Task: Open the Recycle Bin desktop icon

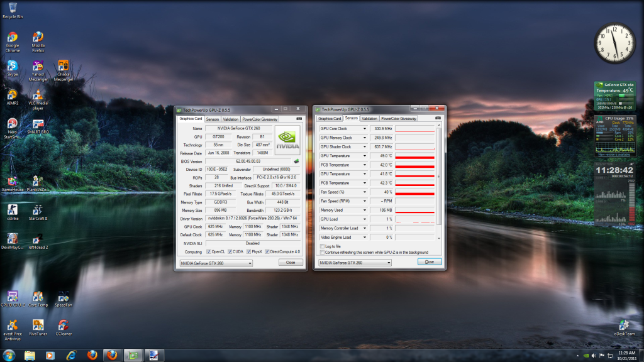Action: 13,10
